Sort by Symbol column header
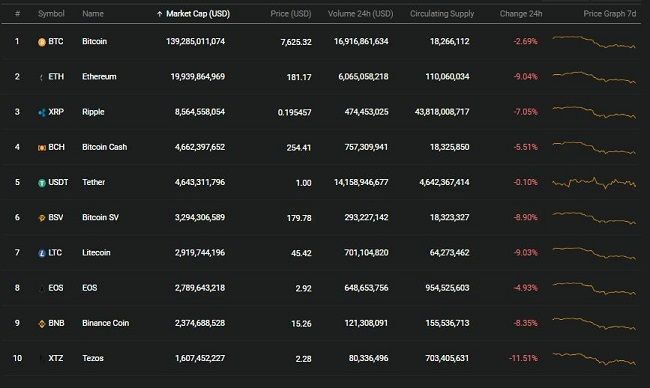 click(x=51, y=14)
